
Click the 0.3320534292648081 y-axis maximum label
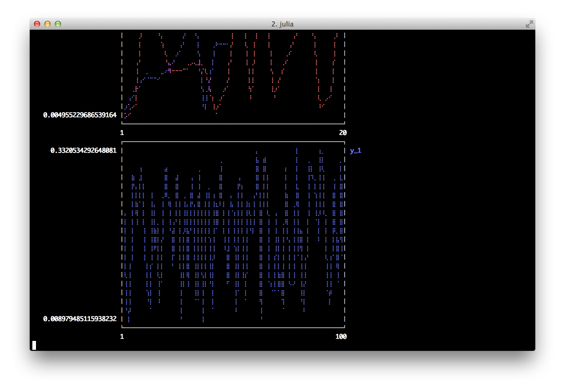(83, 150)
